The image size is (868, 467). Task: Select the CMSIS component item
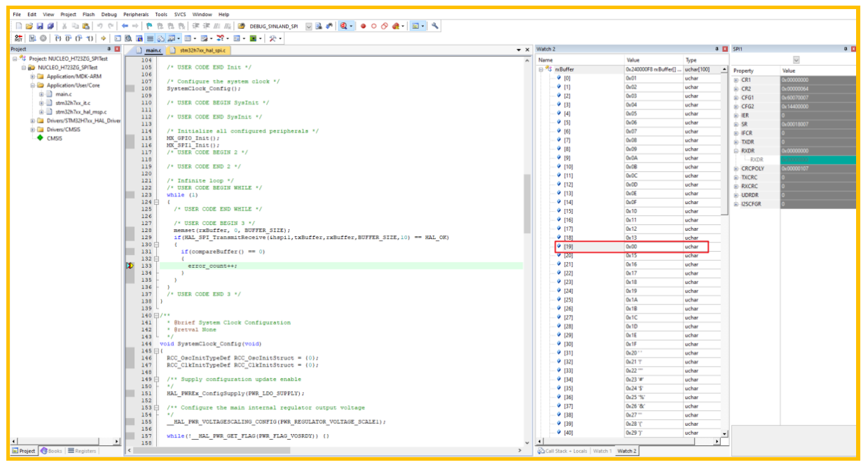pyautogui.click(x=55, y=138)
